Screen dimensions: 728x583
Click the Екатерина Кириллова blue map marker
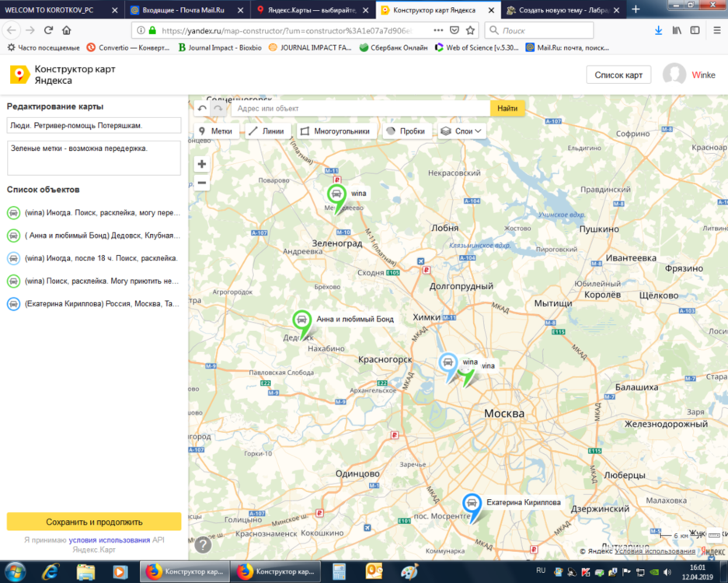pyautogui.click(x=471, y=504)
